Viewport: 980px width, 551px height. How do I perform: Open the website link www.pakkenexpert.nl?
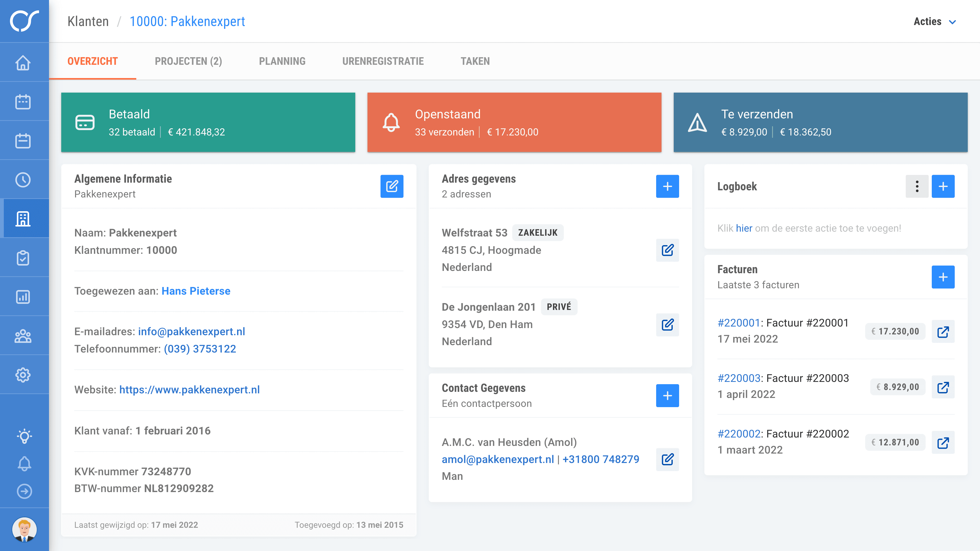(189, 389)
